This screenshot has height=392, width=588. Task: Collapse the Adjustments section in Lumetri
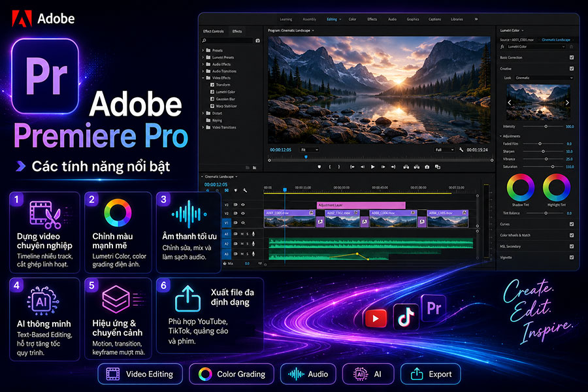coord(501,136)
